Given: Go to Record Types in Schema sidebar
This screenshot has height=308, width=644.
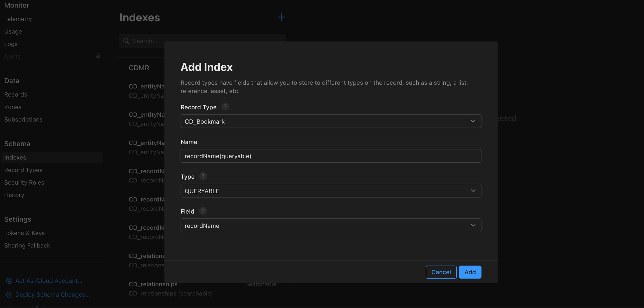Looking at the screenshot, I should (x=23, y=170).
